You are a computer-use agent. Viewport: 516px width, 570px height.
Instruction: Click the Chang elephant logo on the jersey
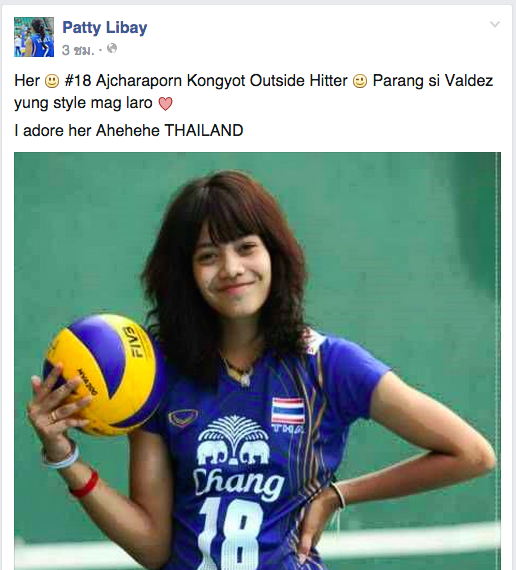pyautogui.click(x=233, y=440)
